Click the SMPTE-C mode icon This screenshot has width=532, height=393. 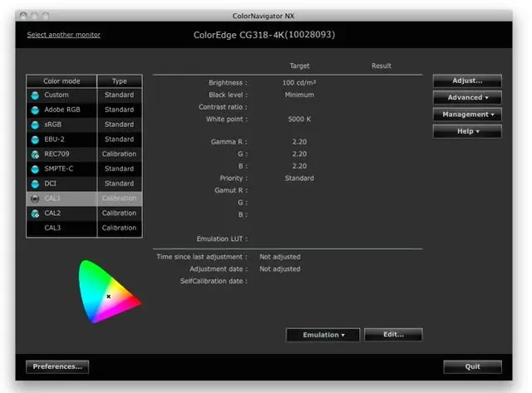click(35, 169)
